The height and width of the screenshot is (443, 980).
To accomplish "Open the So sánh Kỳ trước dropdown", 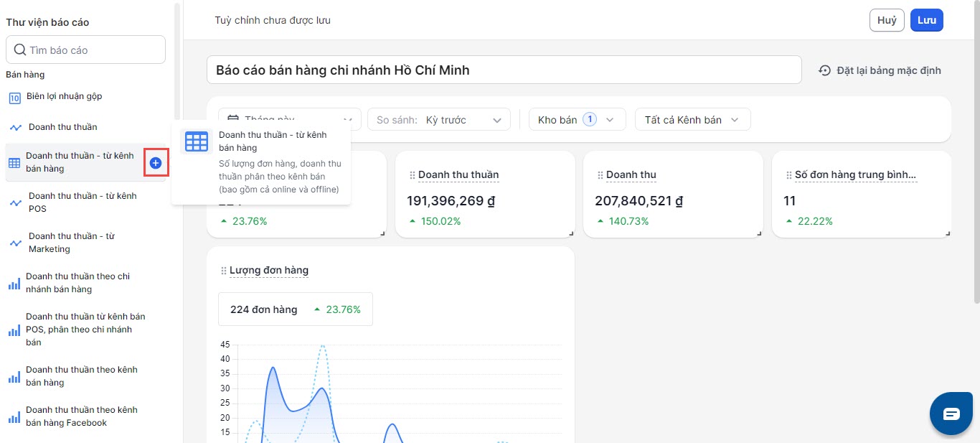I will pyautogui.click(x=438, y=120).
